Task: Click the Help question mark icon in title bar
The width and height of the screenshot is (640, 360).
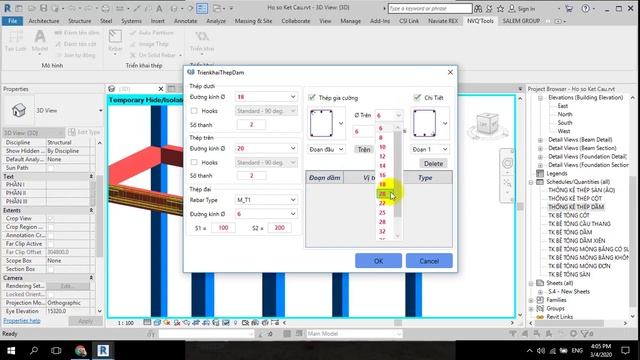Action: pos(585,8)
